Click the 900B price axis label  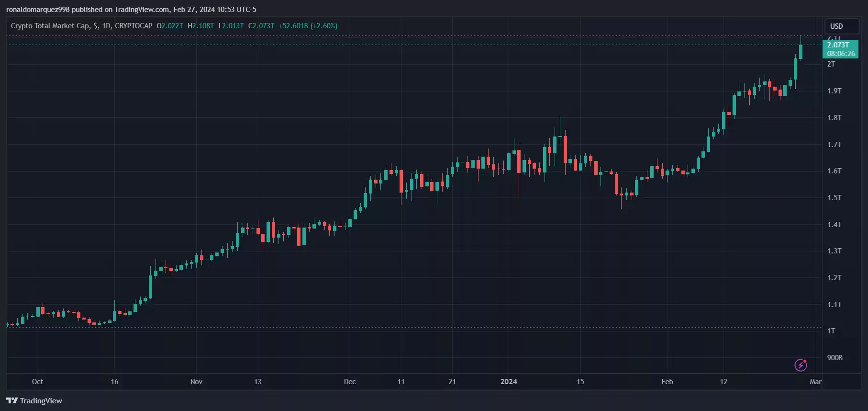tap(835, 358)
